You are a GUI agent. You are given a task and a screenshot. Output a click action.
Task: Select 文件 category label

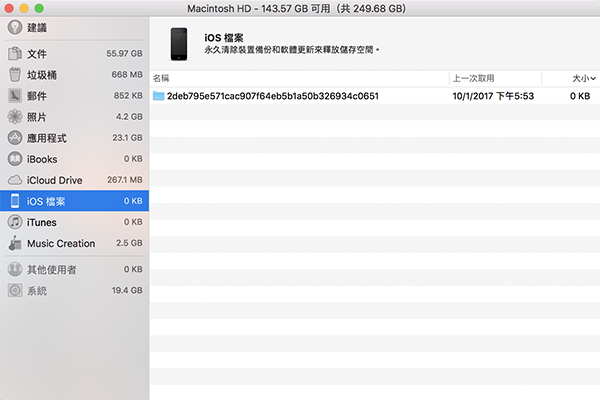(37, 54)
